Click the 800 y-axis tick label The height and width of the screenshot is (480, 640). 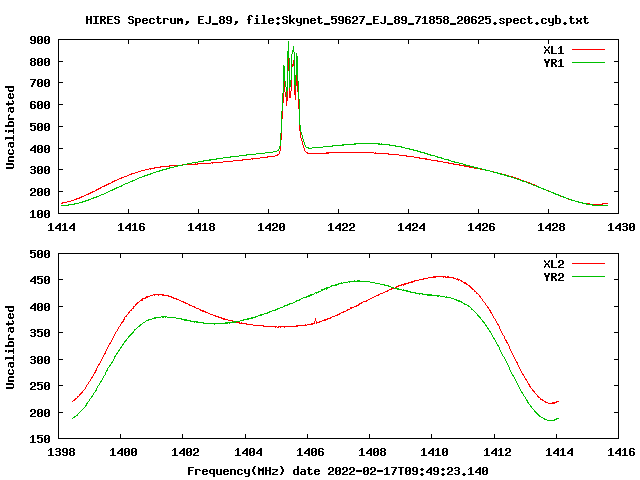pos(40,62)
